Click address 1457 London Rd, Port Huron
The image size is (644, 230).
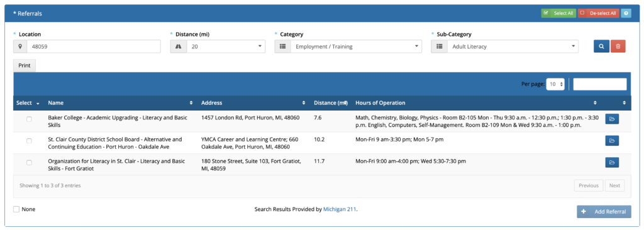(x=250, y=118)
